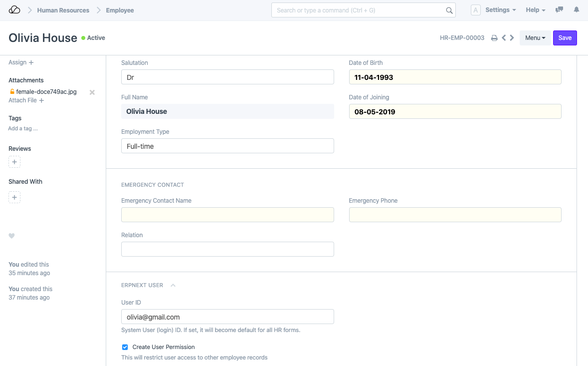The image size is (588, 366).
Task: Open the Date of Birth field
Action: (x=455, y=77)
